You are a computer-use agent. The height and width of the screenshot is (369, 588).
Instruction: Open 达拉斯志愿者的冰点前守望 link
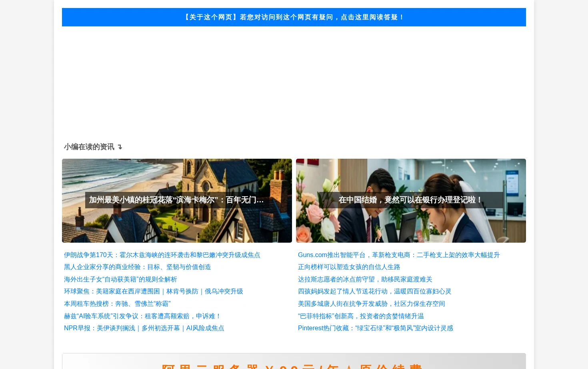click(365, 279)
